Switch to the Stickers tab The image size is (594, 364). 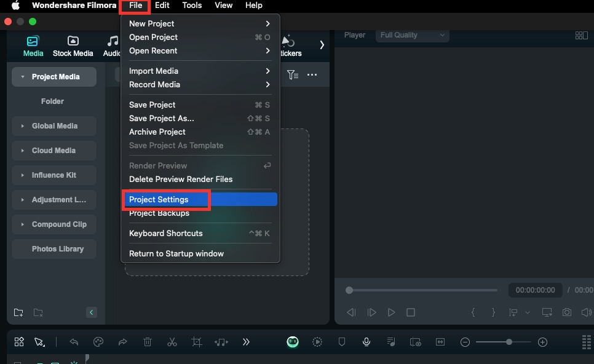pos(291,46)
